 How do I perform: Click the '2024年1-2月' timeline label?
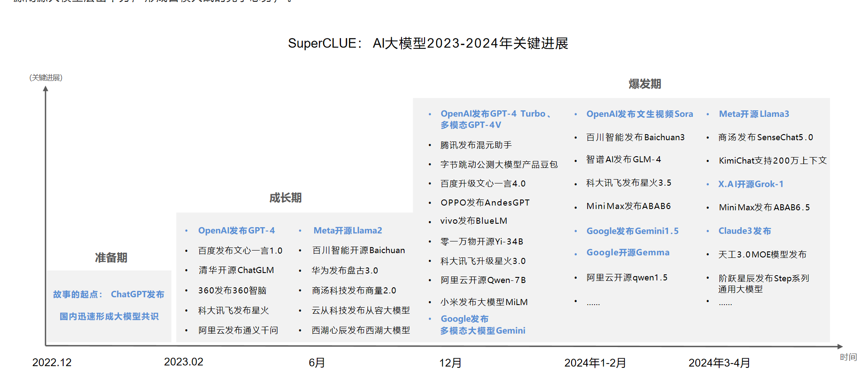tap(595, 363)
